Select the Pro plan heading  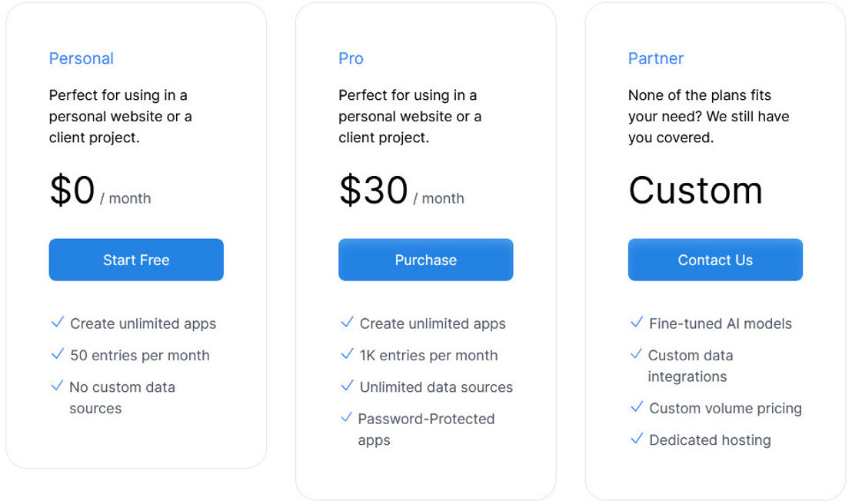(351, 58)
